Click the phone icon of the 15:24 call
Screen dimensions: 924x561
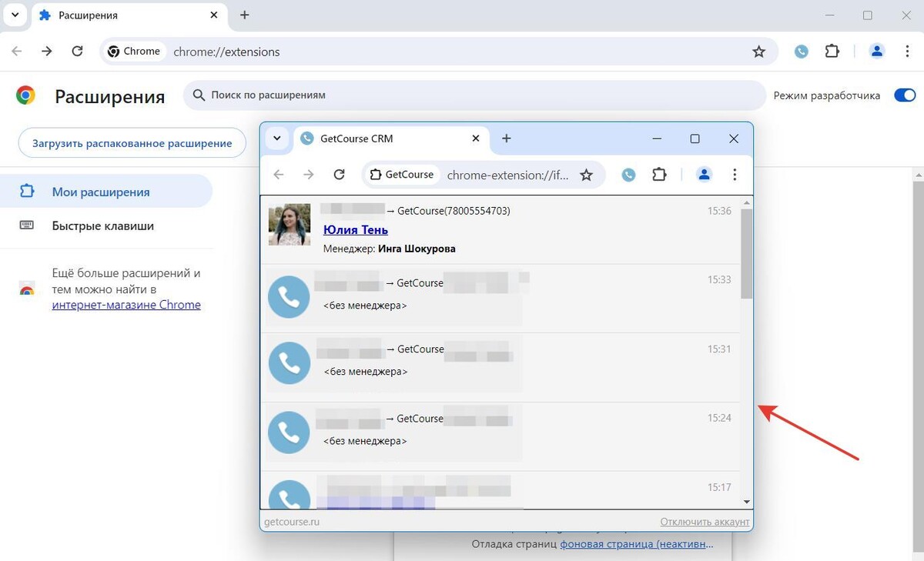pos(289,432)
